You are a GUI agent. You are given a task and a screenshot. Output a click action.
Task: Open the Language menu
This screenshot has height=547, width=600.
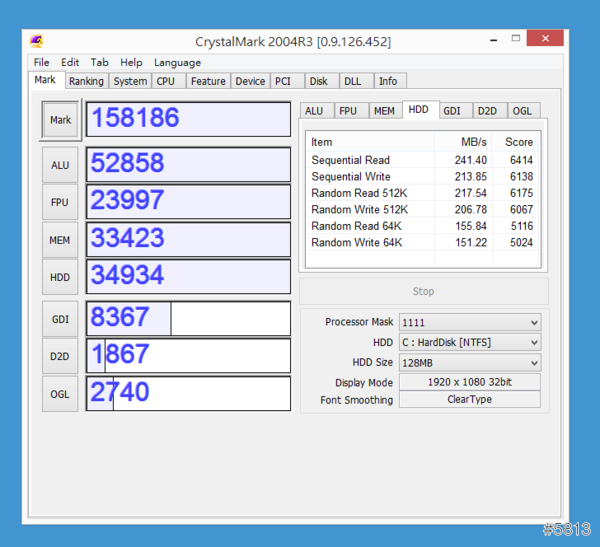tap(177, 62)
